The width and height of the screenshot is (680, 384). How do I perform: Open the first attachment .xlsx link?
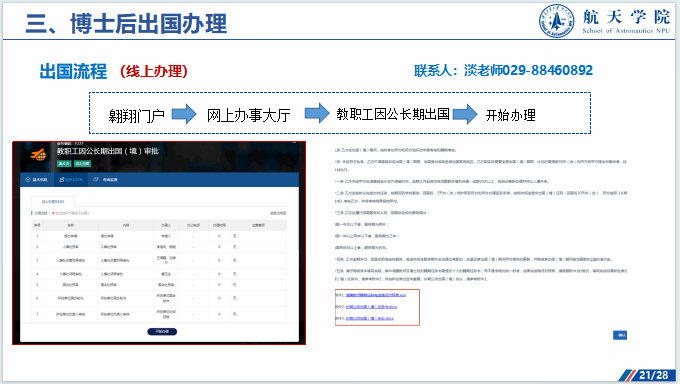(x=376, y=295)
